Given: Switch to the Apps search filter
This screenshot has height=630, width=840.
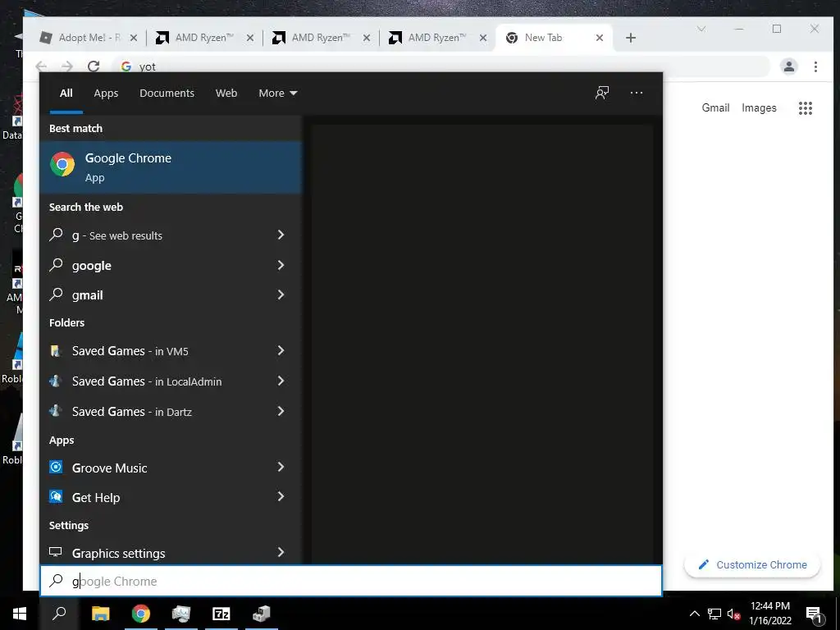Looking at the screenshot, I should pos(106,94).
